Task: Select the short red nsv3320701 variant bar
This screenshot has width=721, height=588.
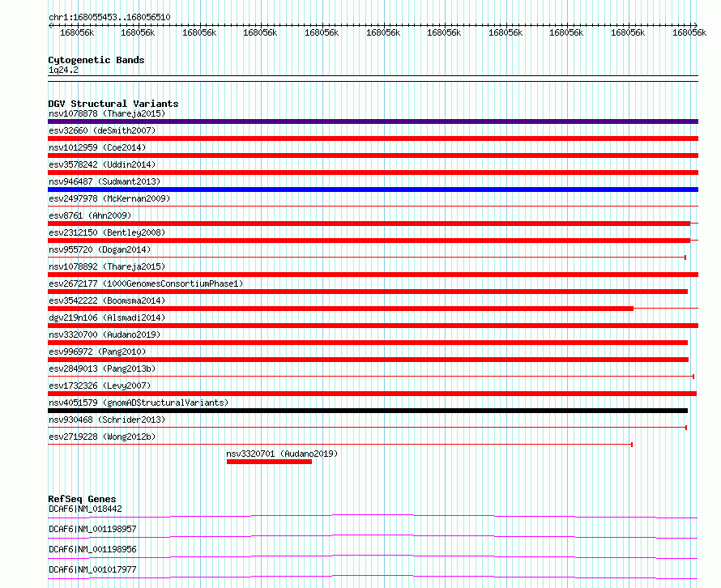Action: 269,462
